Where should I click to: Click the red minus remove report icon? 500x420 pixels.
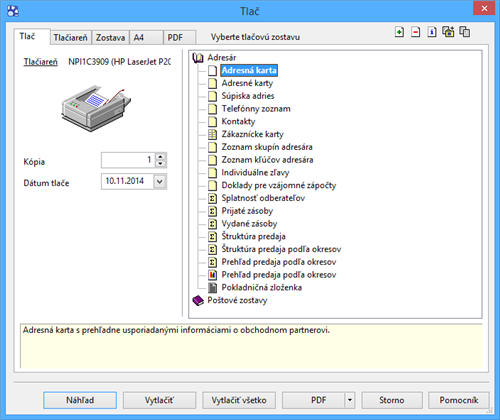415,32
